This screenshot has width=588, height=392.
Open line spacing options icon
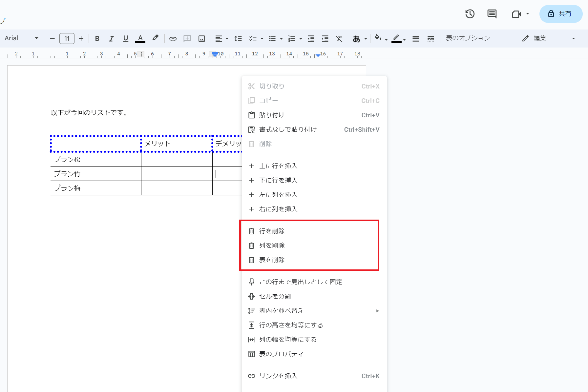click(x=238, y=39)
